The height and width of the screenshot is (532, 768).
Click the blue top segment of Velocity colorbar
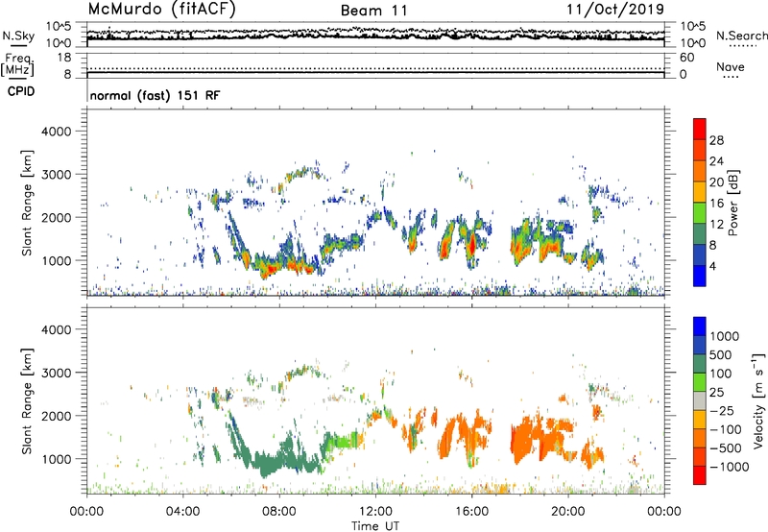tap(700, 326)
